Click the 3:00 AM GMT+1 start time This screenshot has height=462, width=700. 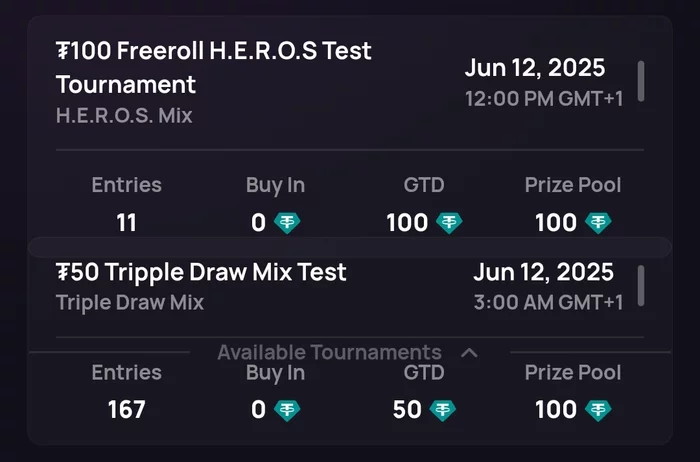coord(548,303)
